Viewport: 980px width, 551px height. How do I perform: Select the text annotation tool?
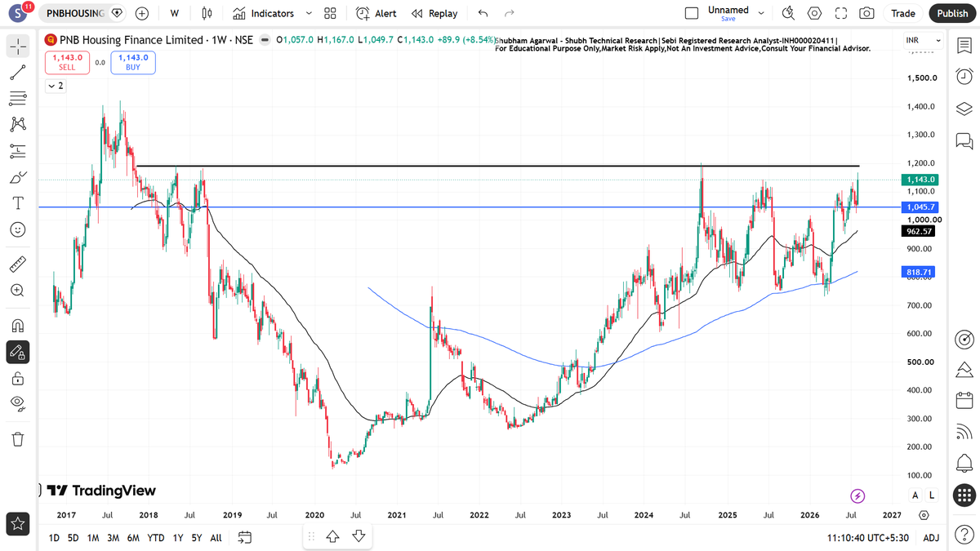coord(18,202)
